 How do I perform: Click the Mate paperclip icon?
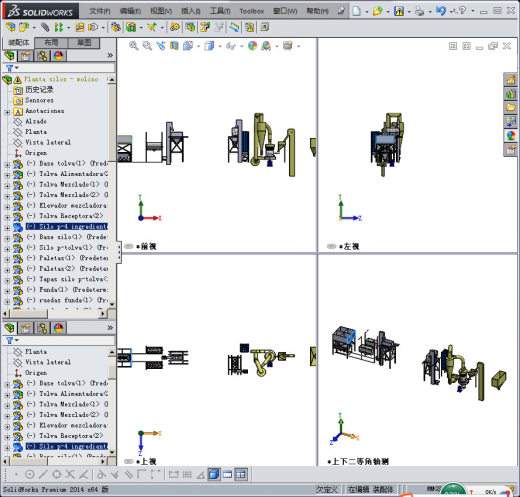point(45,27)
